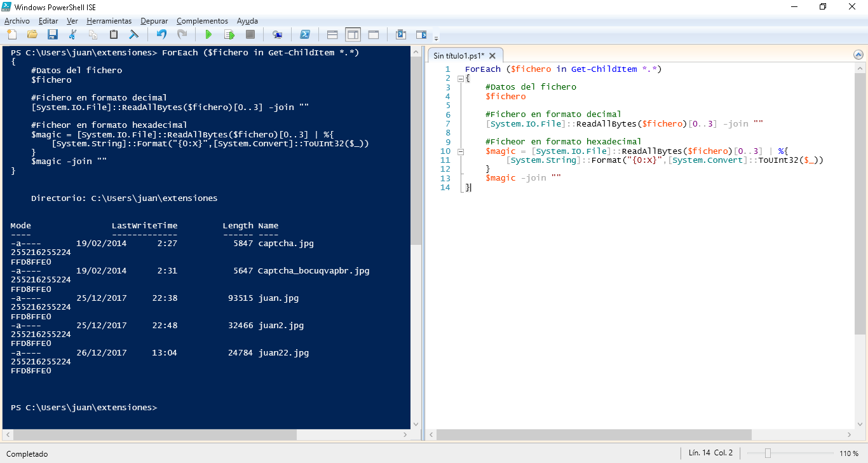Viewport: 868px width, 463px height.
Task: Paste using the clipboard icon
Action: click(x=114, y=34)
